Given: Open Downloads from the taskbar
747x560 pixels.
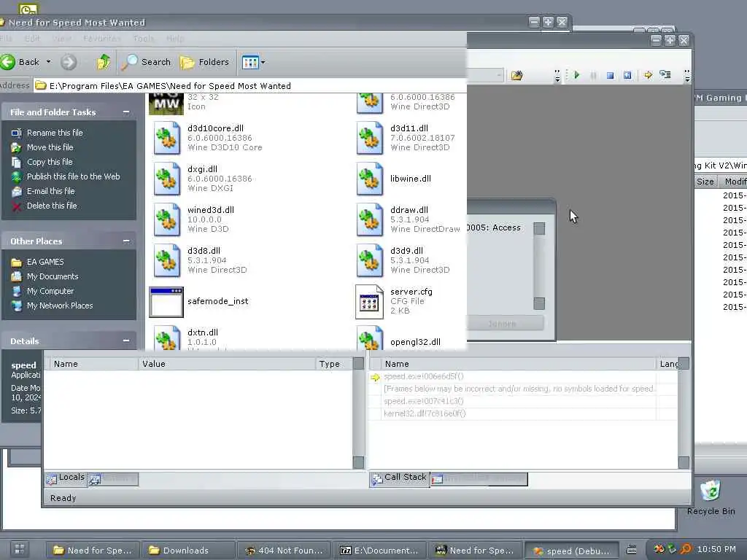Looking at the screenshot, I should (187, 550).
